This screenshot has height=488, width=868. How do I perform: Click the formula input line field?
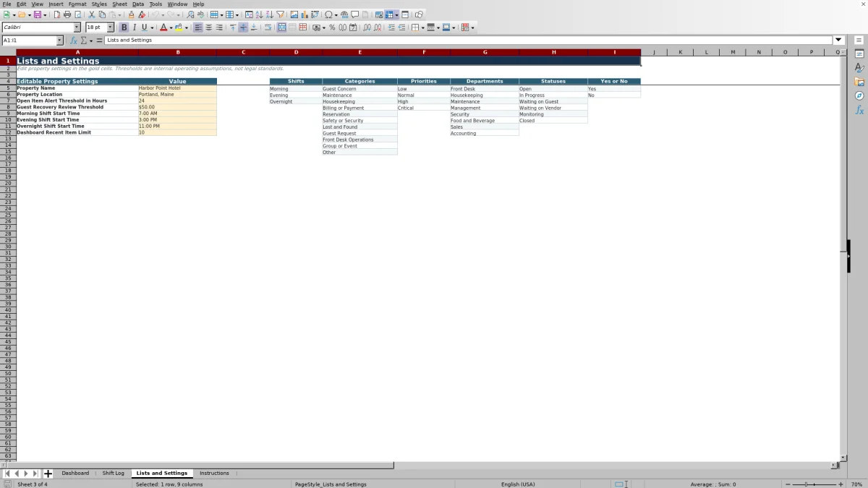tap(469, 40)
